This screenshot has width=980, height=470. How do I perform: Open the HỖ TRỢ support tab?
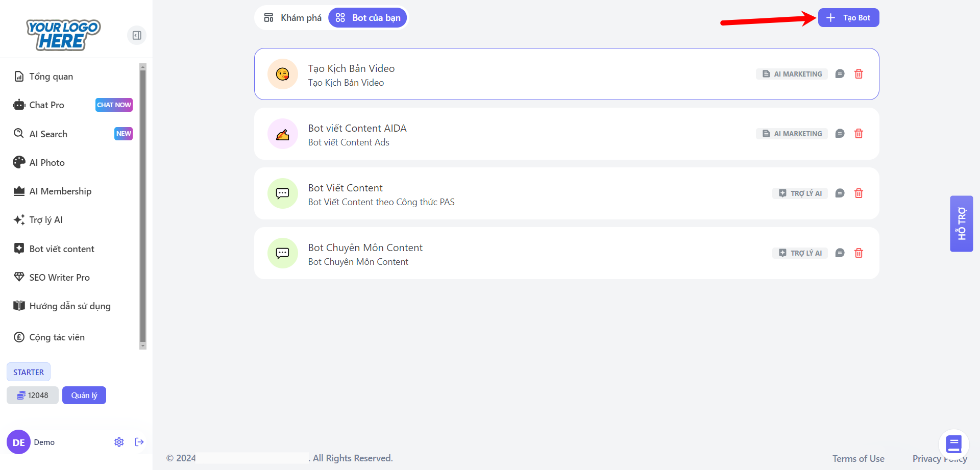tap(961, 224)
